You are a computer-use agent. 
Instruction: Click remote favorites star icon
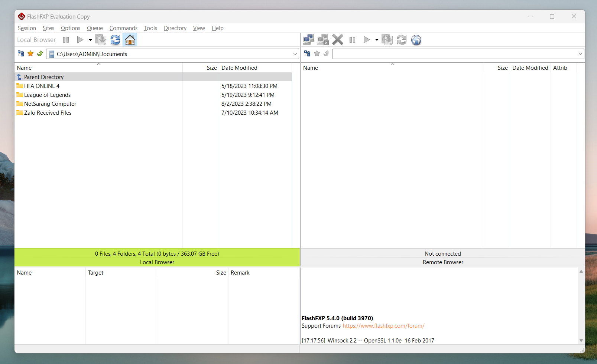coord(317,54)
